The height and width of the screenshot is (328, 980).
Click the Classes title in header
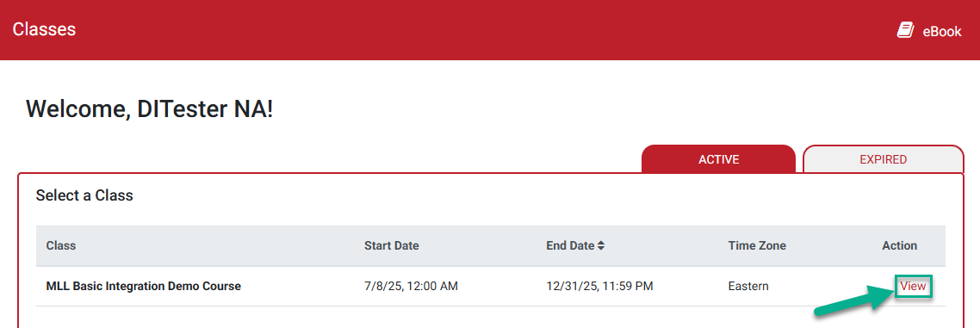(x=44, y=29)
